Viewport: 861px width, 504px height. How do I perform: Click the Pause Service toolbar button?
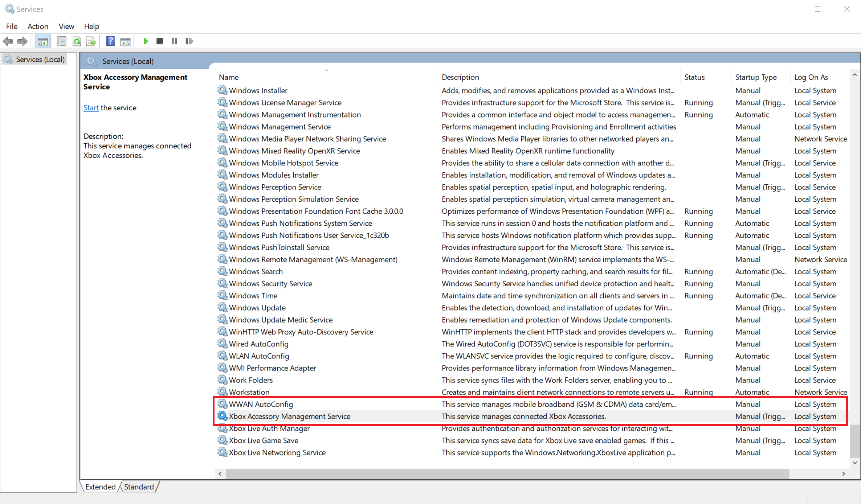pyautogui.click(x=174, y=41)
